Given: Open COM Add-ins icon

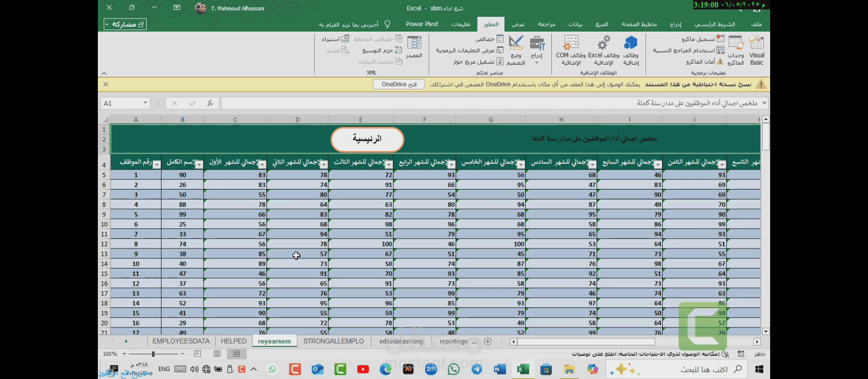Looking at the screenshot, I should (571, 51).
